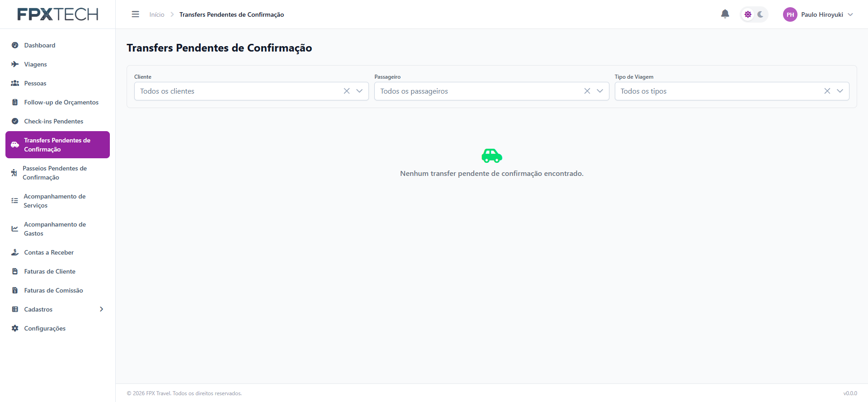Click the chart icon for Acompanhamento de Gastos

[x=15, y=229]
